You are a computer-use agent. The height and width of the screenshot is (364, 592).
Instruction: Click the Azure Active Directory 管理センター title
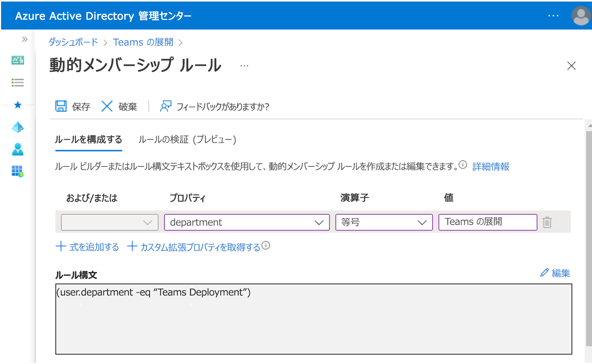(103, 16)
